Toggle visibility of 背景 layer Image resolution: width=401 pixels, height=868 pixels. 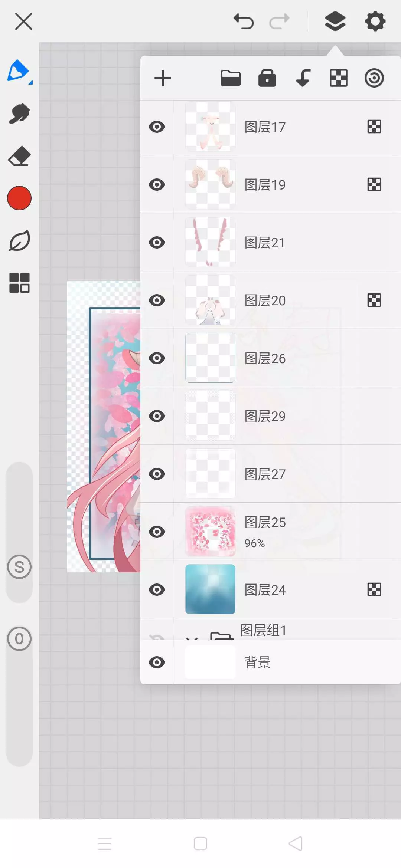(157, 662)
